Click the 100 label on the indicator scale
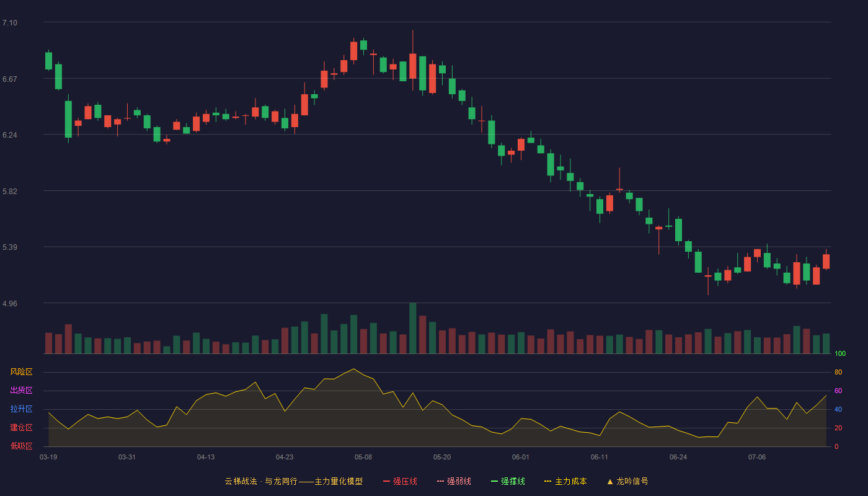Screen dimensions: 868x496 click(840, 354)
